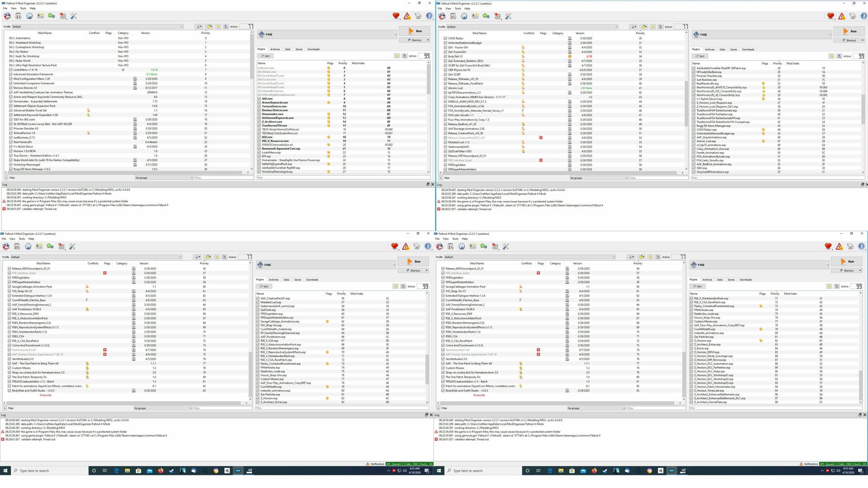Screen dimensions: 868x488
Task: Toggle Custom Moans checkbox in bottom-left window
Action: pos(9,368)
